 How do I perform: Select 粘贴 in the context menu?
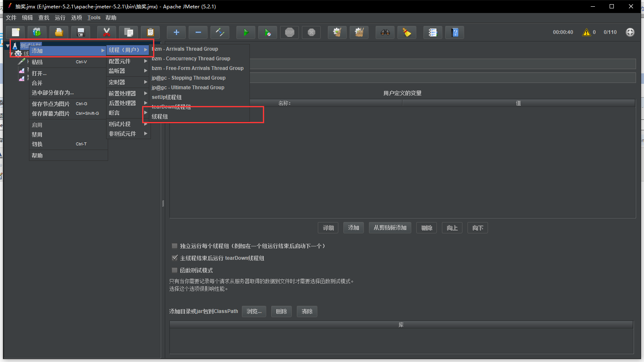68,62
